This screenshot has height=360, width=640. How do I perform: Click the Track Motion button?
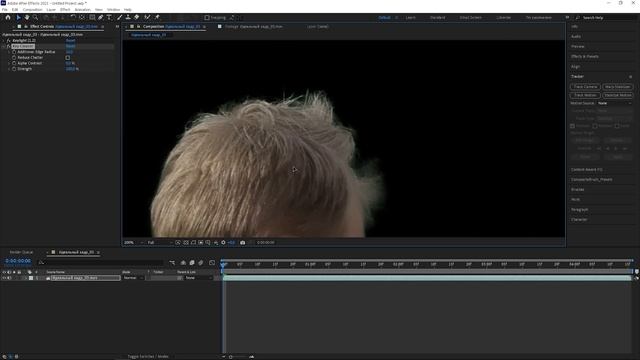[585, 95]
